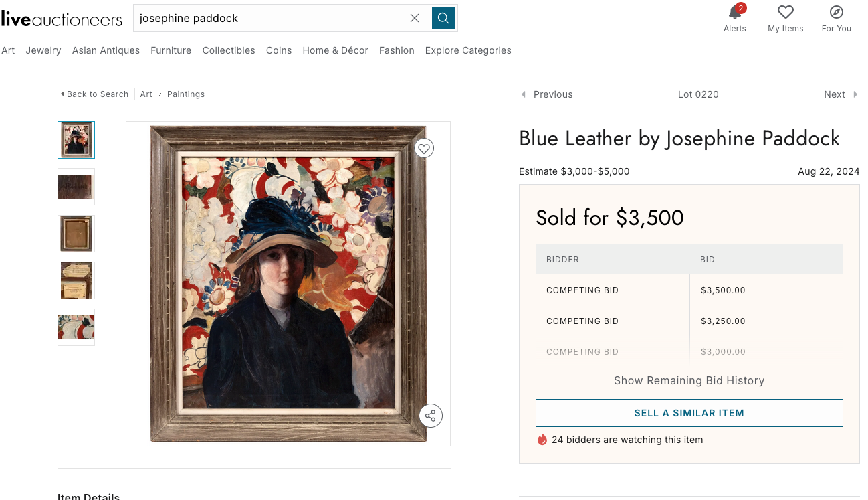Open the Asian Antiques category
Screen dimensions: 868x500
click(x=106, y=50)
